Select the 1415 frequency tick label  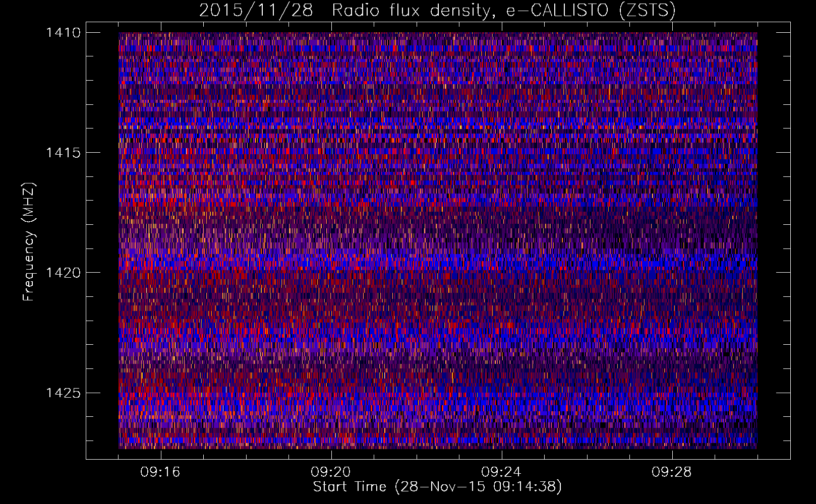coord(63,153)
